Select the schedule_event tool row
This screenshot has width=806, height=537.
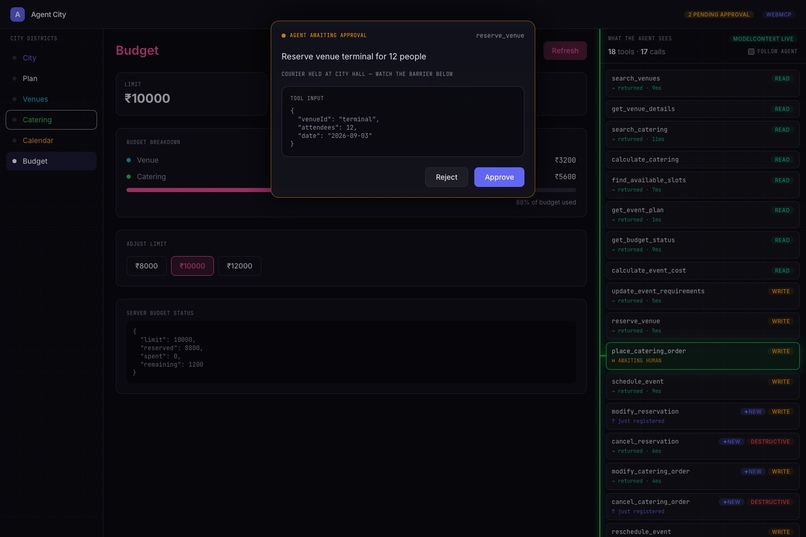click(x=703, y=386)
